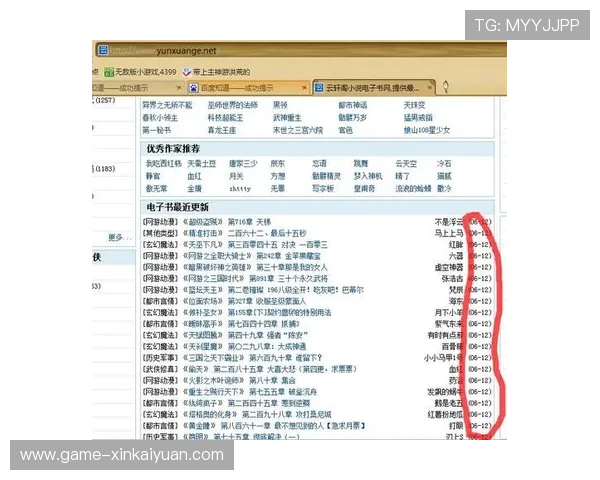Close the cut-off first tab
This screenshot has height=480, width=600.
pyautogui.click(x=178, y=88)
